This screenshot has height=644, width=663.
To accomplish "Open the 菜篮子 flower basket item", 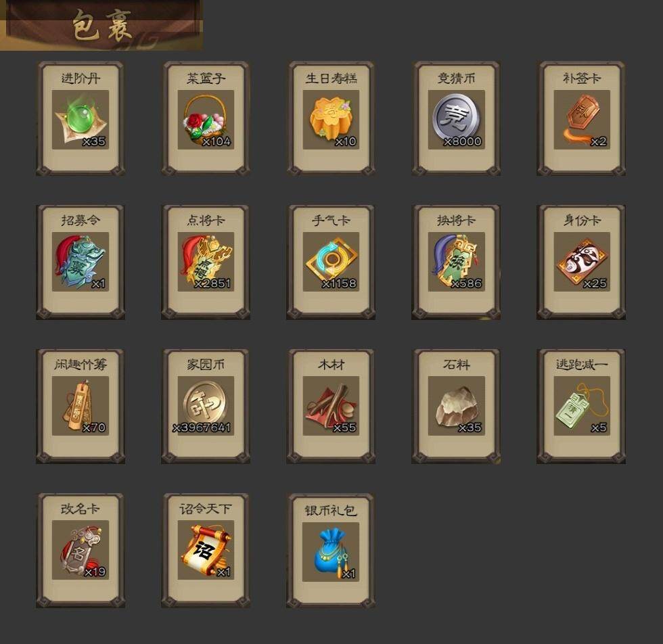I will (x=206, y=120).
